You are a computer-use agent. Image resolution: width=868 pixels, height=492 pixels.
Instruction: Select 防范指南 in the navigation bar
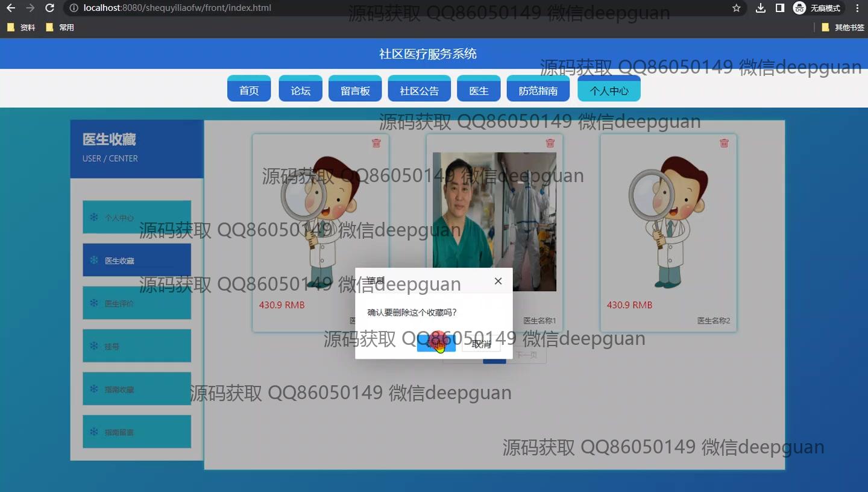click(x=538, y=90)
